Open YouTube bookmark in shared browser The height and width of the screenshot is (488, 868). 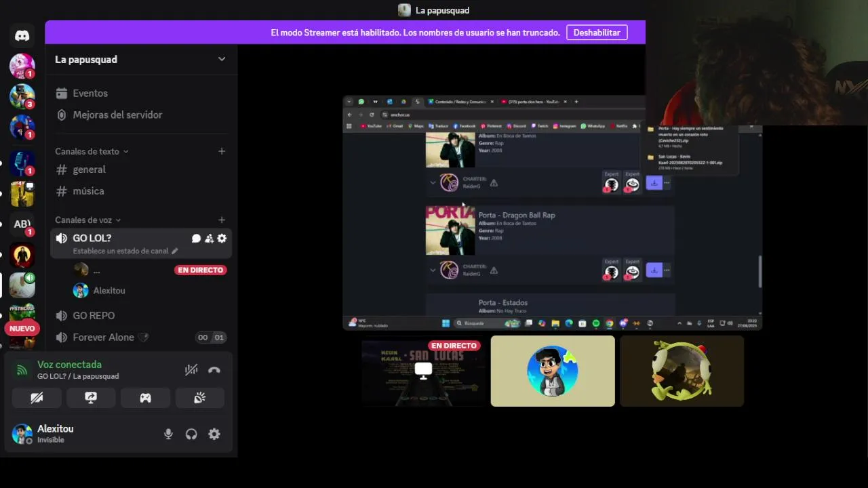point(371,126)
